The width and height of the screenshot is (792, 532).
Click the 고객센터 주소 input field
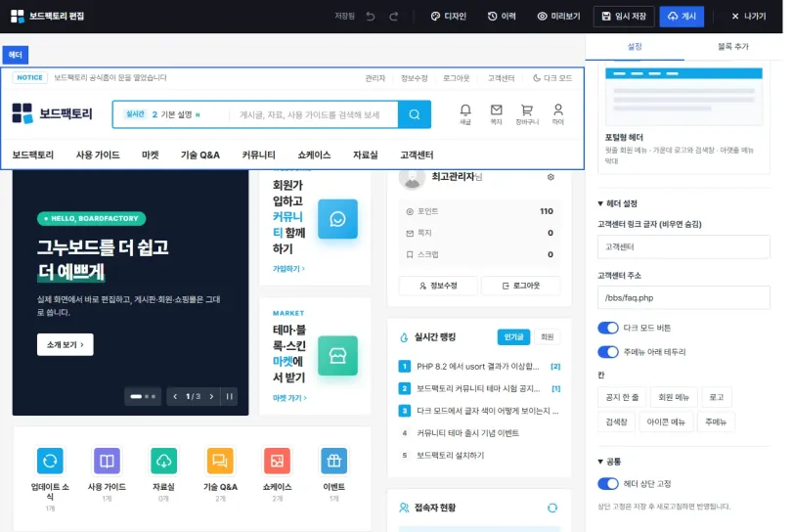(683, 298)
